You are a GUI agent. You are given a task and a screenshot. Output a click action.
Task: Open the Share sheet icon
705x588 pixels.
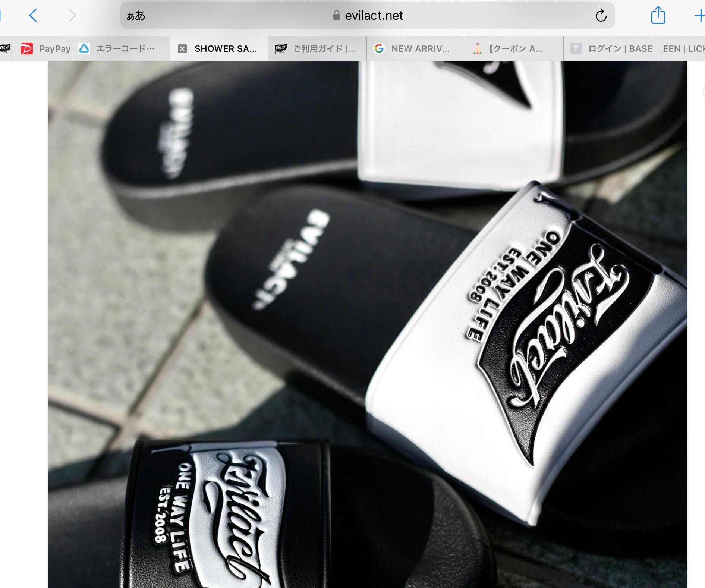pos(658,15)
